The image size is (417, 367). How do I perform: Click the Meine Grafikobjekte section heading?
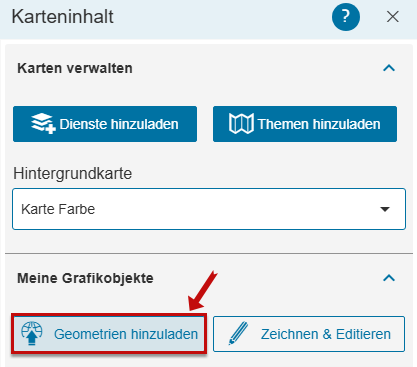[x=85, y=278]
